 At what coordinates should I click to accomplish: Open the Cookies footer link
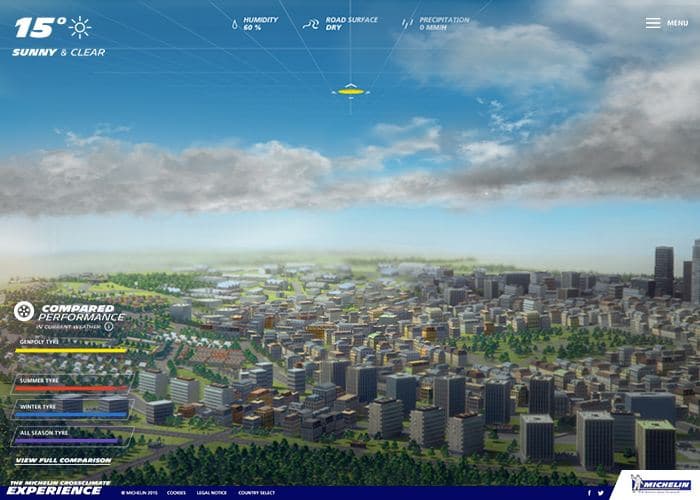tap(176, 493)
